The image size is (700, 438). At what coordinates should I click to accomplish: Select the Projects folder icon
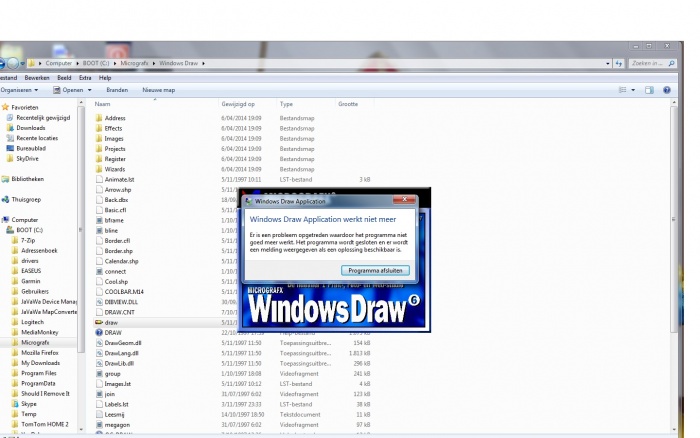coord(99,149)
